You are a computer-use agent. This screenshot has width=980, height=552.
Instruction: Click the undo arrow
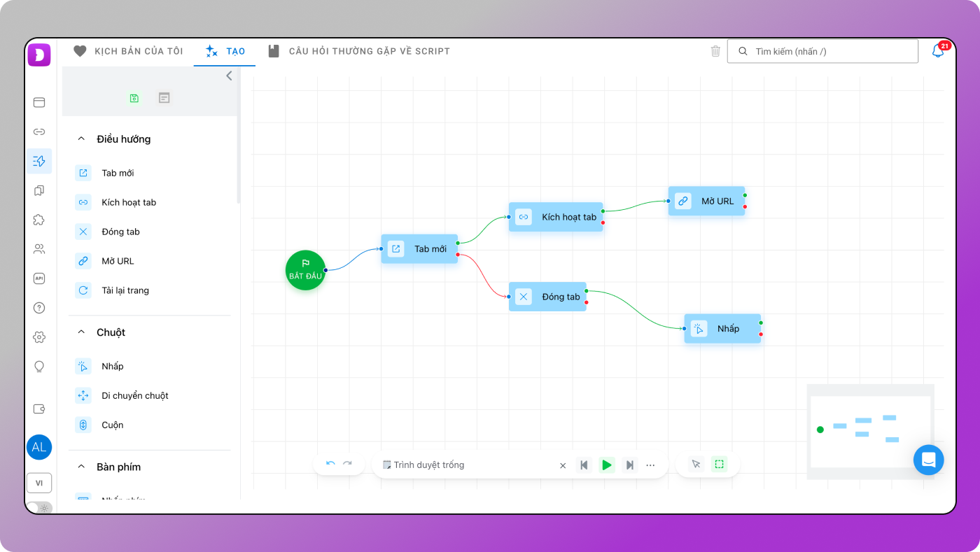tap(330, 465)
